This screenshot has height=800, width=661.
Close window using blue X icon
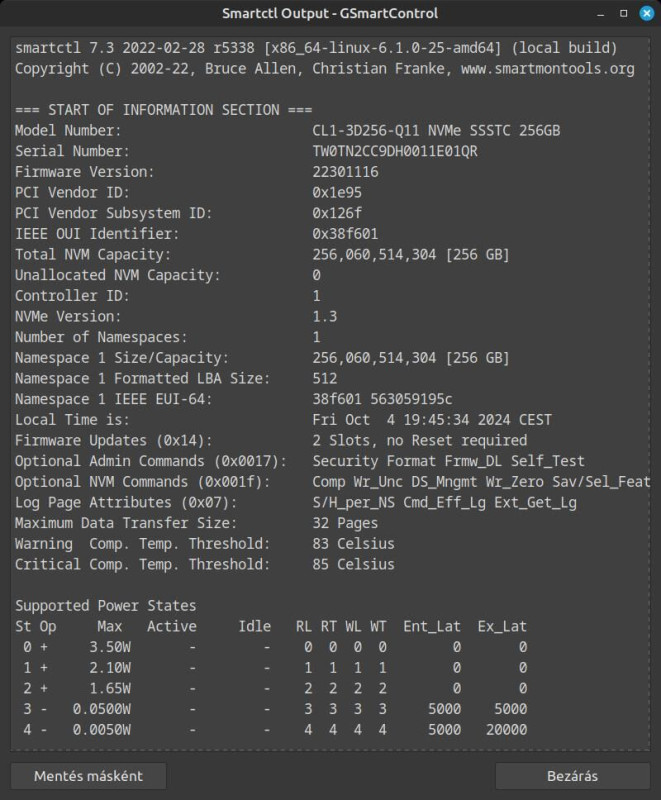click(x=647, y=13)
